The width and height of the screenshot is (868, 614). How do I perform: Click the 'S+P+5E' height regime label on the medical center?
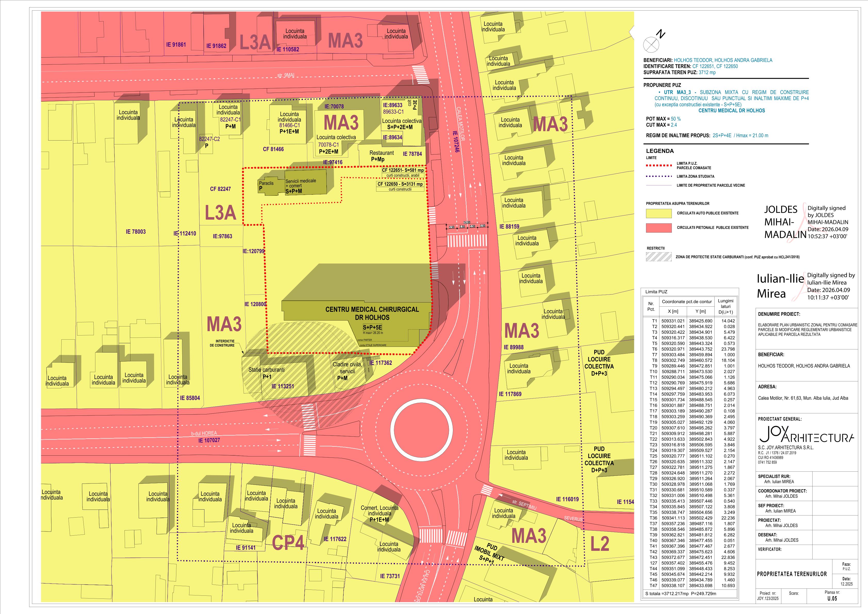tap(372, 328)
